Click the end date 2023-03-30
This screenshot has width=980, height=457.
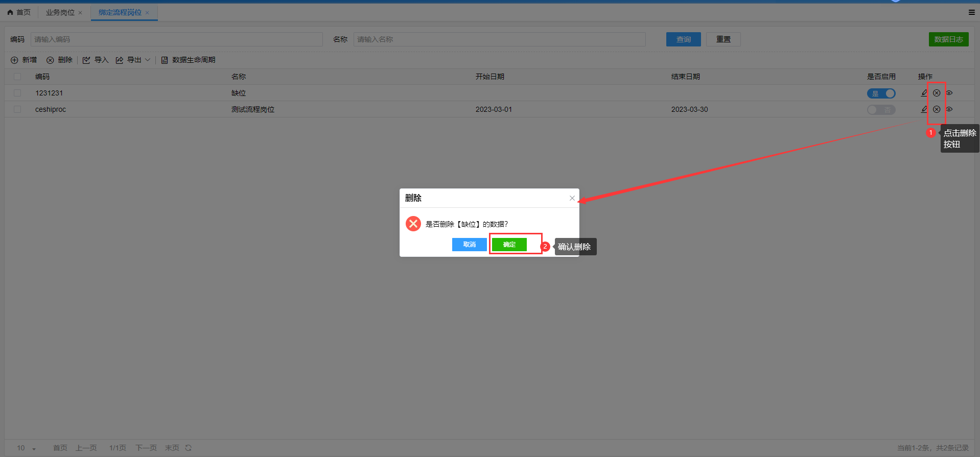click(x=689, y=109)
